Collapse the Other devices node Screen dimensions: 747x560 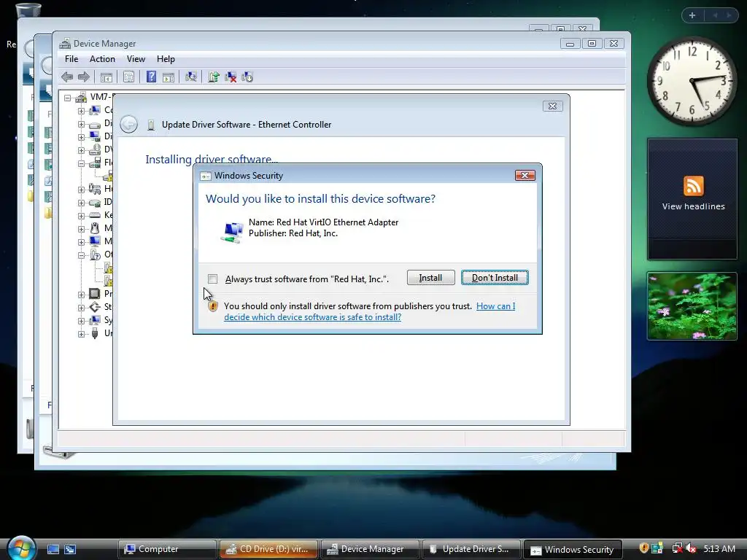[81, 255]
